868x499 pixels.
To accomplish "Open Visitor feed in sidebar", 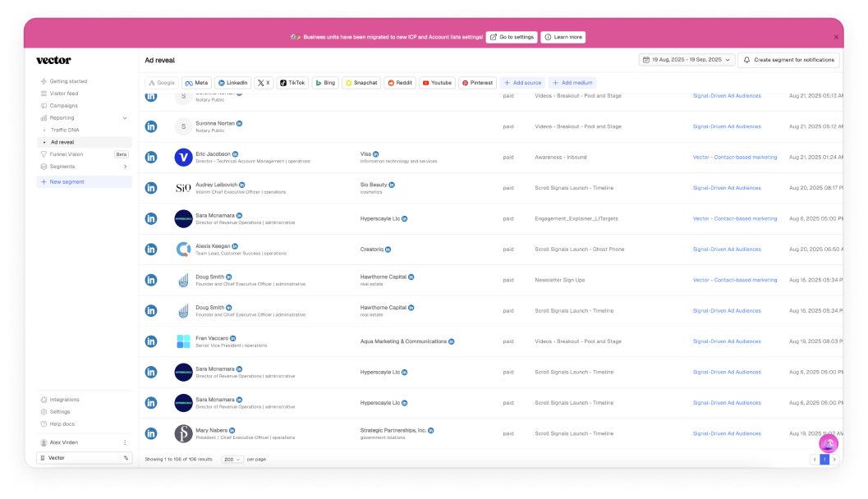I will [64, 94].
